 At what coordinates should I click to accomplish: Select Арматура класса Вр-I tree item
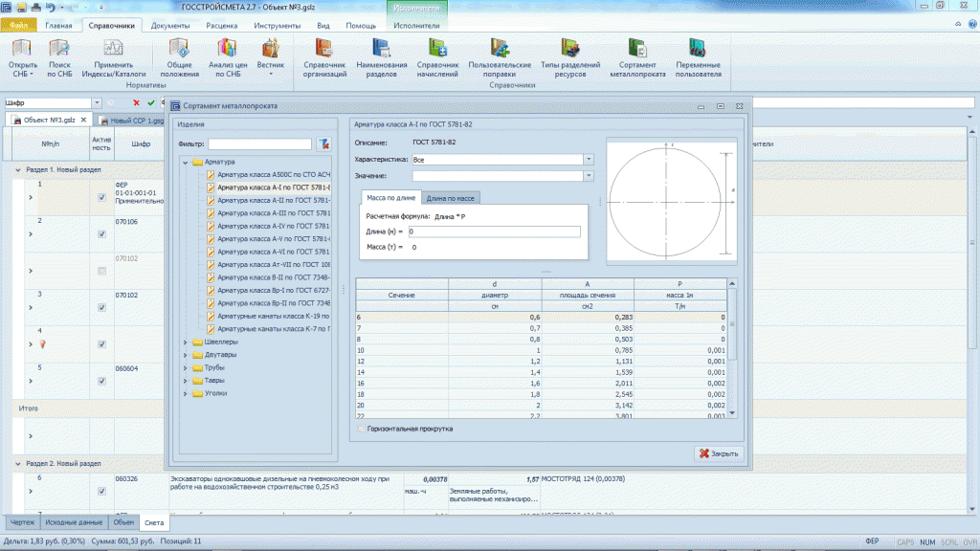pos(273,290)
